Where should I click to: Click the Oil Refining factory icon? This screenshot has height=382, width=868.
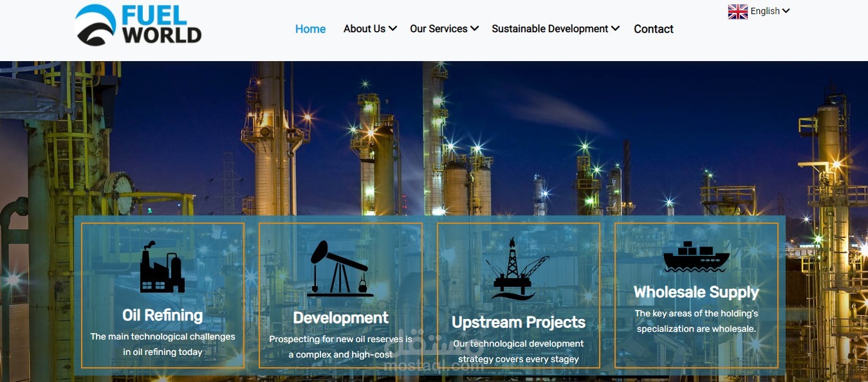coord(162,267)
